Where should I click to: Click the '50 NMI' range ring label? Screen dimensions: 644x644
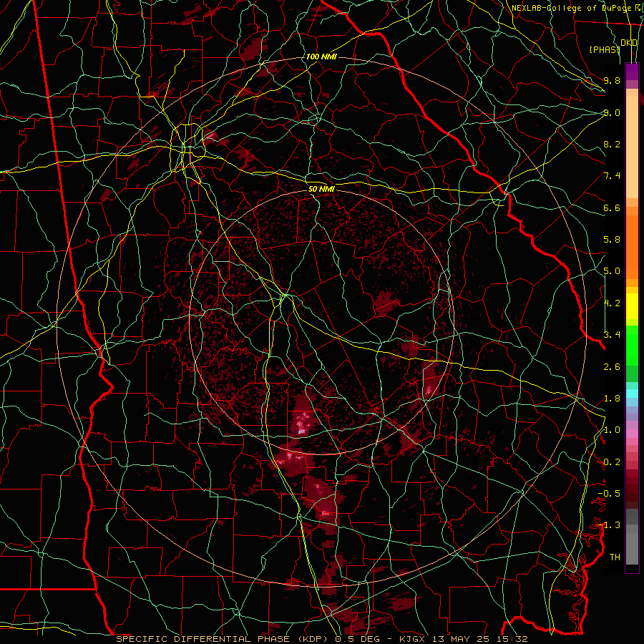(321, 189)
